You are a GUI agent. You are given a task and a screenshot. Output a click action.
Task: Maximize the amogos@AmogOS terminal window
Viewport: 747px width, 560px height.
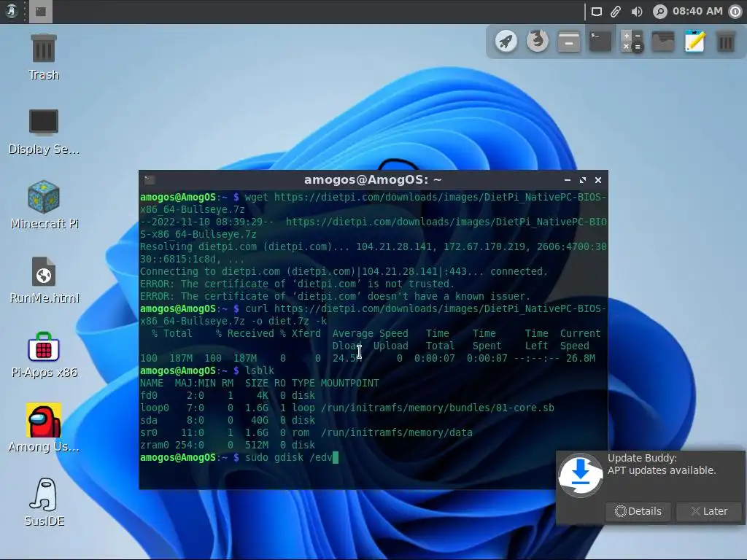pos(583,180)
